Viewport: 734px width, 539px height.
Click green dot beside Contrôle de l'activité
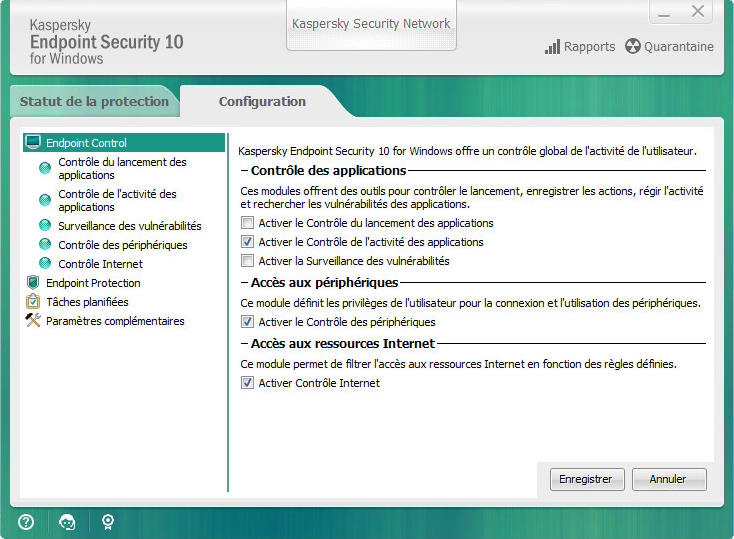[x=45, y=200]
